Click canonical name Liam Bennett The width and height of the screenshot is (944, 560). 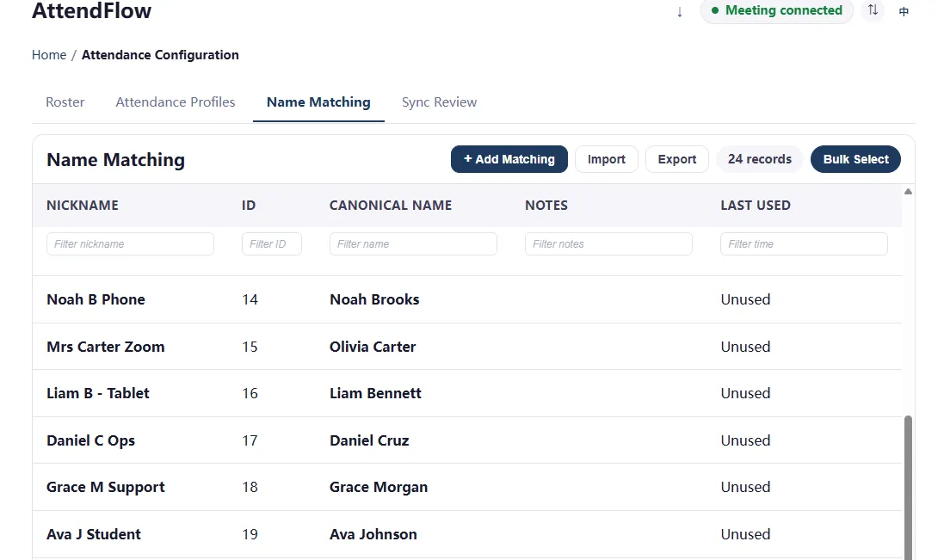(375, 393)
